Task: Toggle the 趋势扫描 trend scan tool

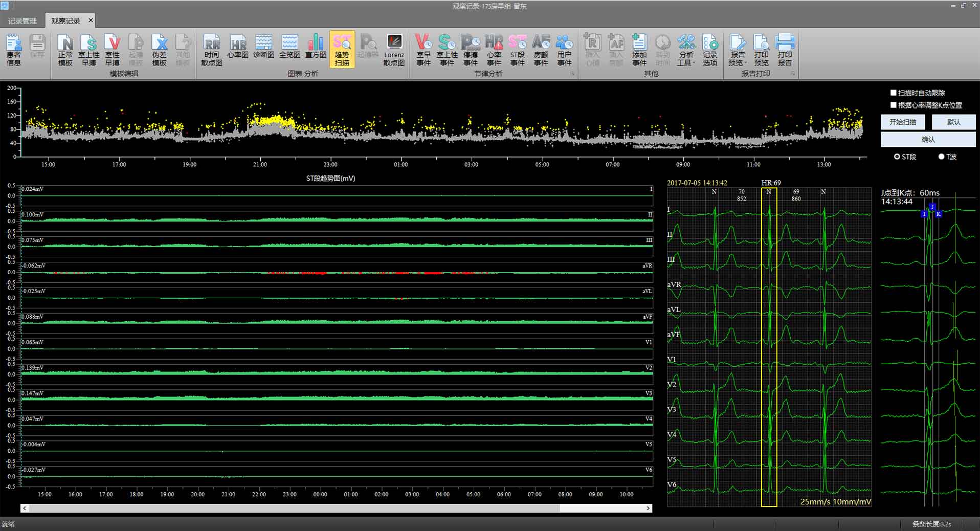Action: 342,50
